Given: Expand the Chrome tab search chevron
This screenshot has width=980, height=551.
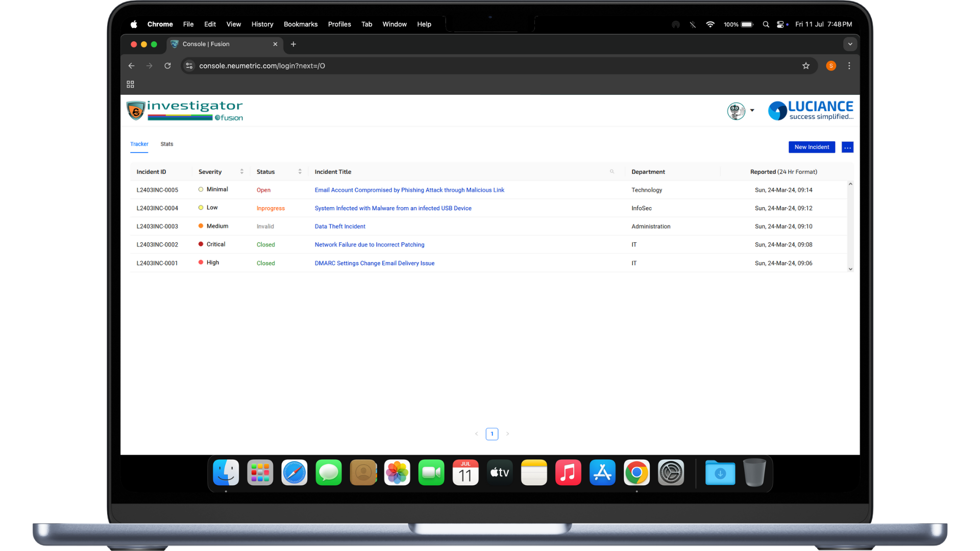Looking at the screenshot, I should pos(850,44).
